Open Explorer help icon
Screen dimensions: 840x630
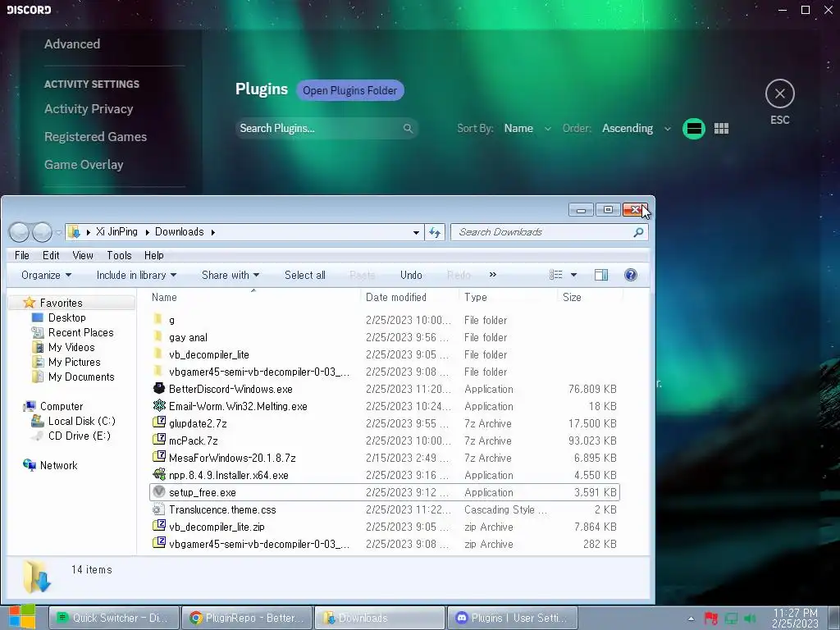pos(631,275)
